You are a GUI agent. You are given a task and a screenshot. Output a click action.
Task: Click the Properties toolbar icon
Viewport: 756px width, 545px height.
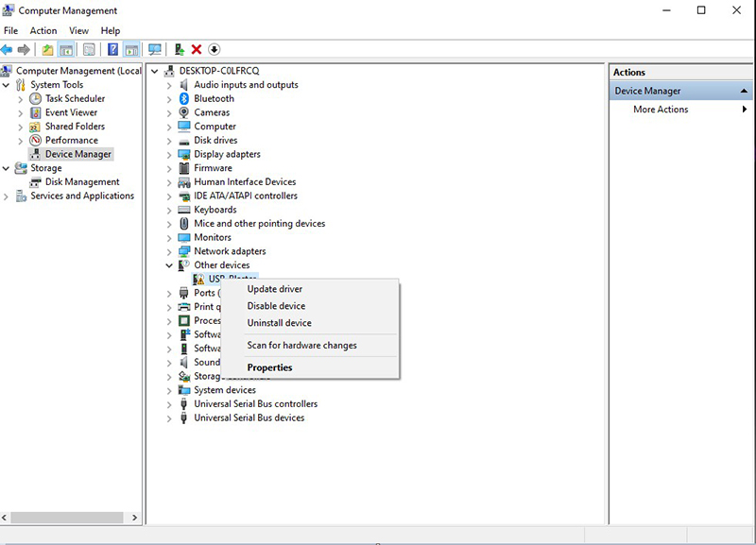89,49
